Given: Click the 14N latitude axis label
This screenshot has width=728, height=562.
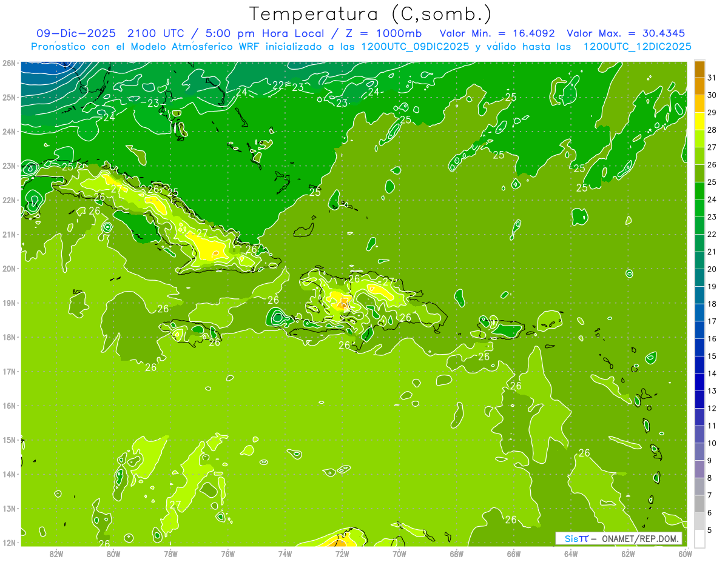Looking at the screenshot, I should 9,474.
